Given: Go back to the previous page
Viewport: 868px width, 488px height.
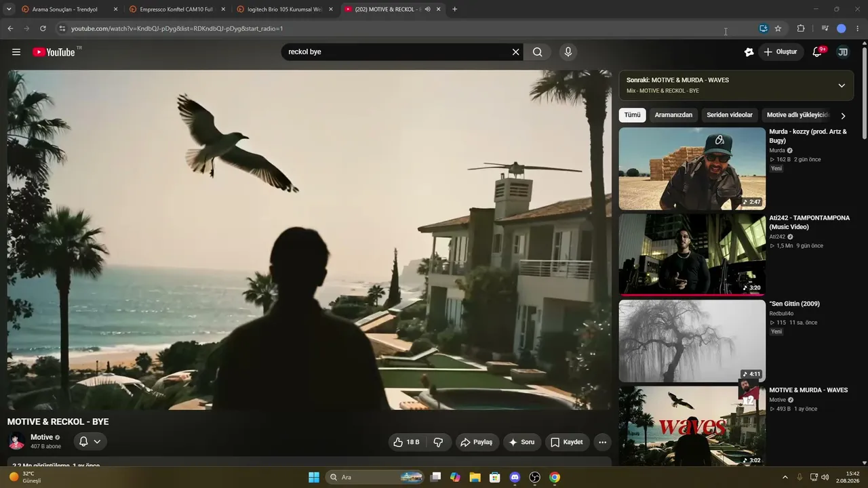Looking at the screenshot, I should (x=10, y=28).
